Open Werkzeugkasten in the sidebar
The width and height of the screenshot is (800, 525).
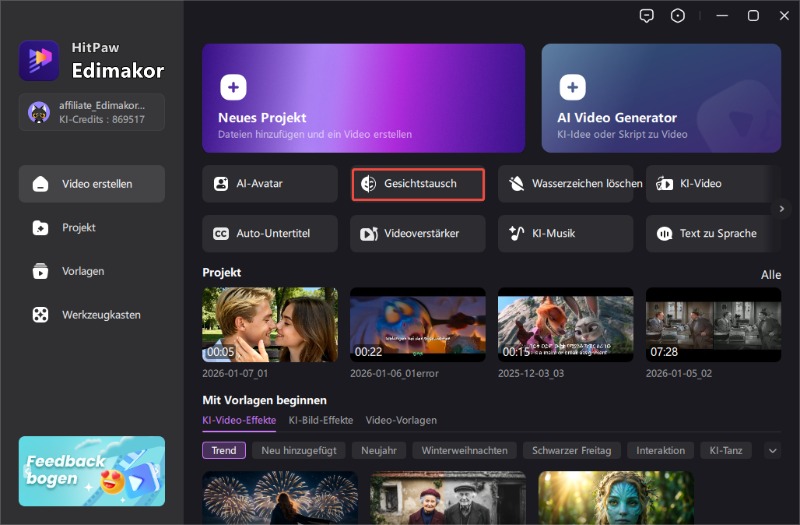pos(92,315)
